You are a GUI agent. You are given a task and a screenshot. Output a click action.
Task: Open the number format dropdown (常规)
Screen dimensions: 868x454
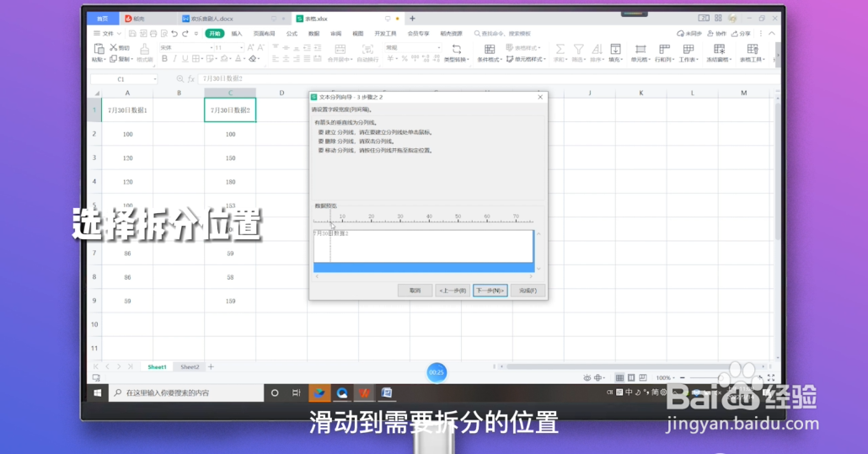[438, 47]
